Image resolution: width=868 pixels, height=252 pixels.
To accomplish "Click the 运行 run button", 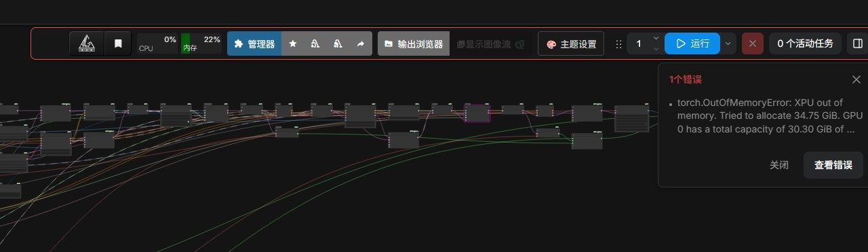I will tap(692, 43).
